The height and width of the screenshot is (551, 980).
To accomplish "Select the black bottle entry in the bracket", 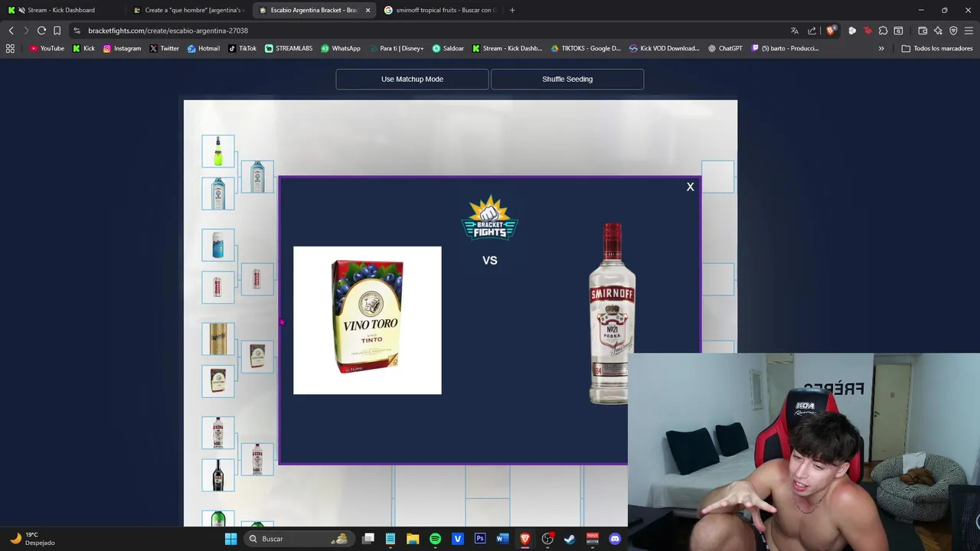I will (x=218, y=475).
